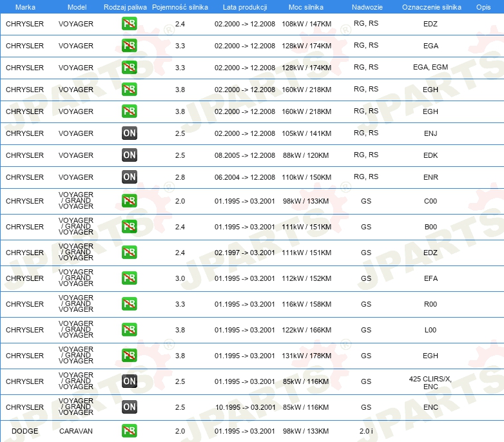
Task: Select the 131kW / 178KM power cell
Action: tap(306, 356)
